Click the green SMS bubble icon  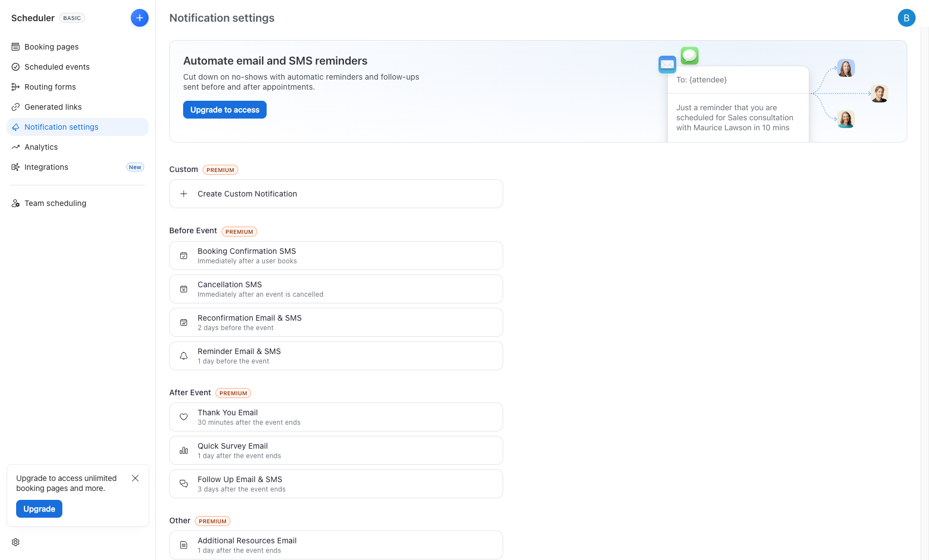690,55
